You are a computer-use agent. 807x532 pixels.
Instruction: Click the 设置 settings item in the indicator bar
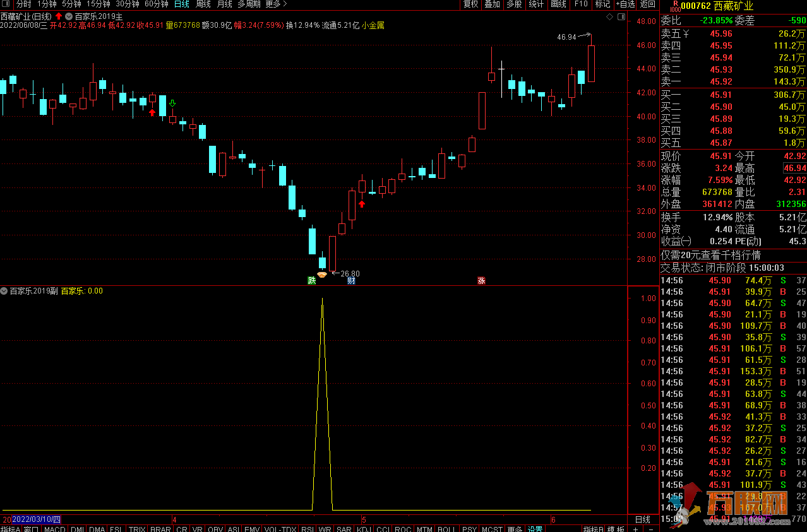[535, 528]
